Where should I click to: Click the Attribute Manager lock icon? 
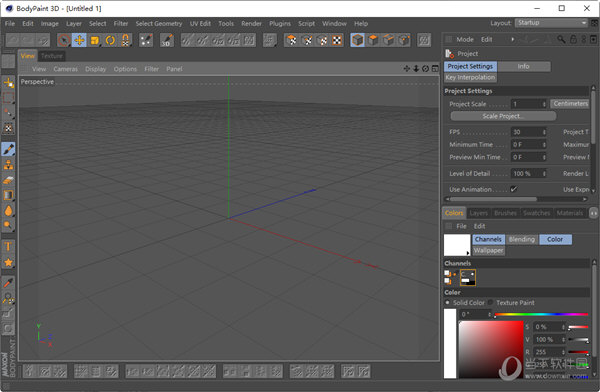click(x=573, y=39)
